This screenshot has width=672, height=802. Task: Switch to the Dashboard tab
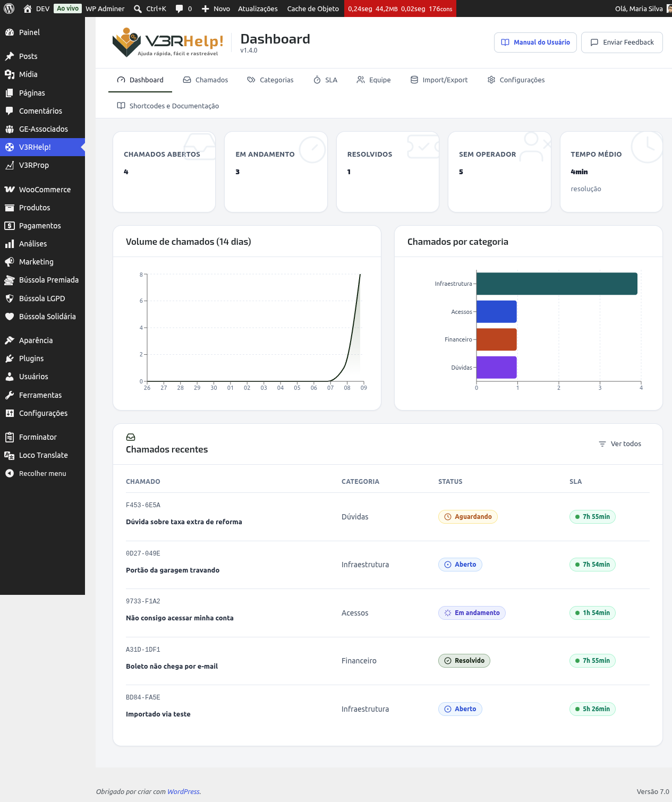[140, 80]
